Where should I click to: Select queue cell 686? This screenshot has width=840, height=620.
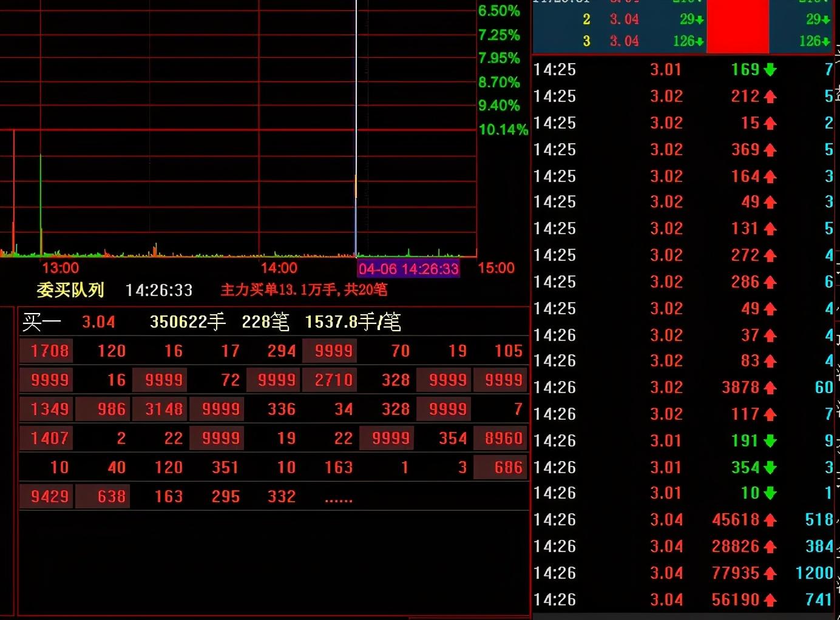pos(501,467)
